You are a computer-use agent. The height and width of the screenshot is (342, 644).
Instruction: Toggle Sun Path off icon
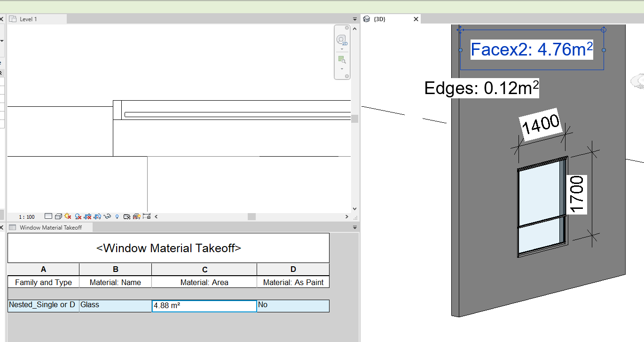[68, 216]
